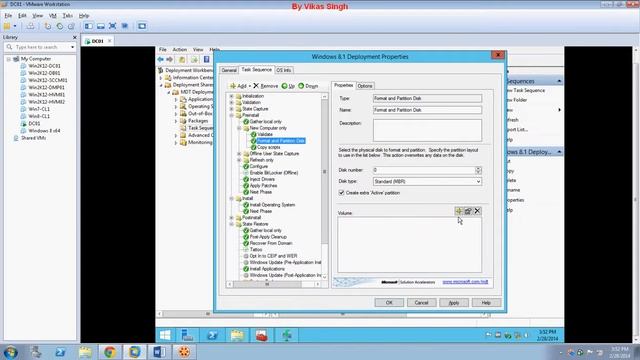This screenshot has width=640, height=360.
Task: Click the task sequence tree horizontal scrollbar
Action: point(273,284)
